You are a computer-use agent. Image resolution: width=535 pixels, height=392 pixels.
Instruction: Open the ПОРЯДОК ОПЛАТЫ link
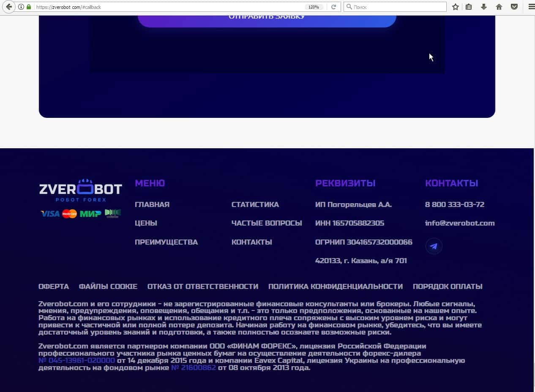[448, 286]
